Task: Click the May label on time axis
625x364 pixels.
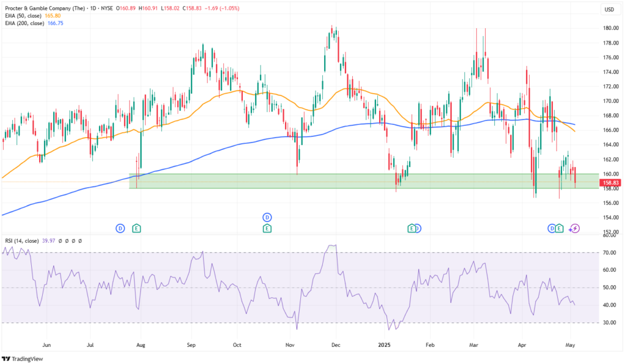Action: click(x=571, y=345)
